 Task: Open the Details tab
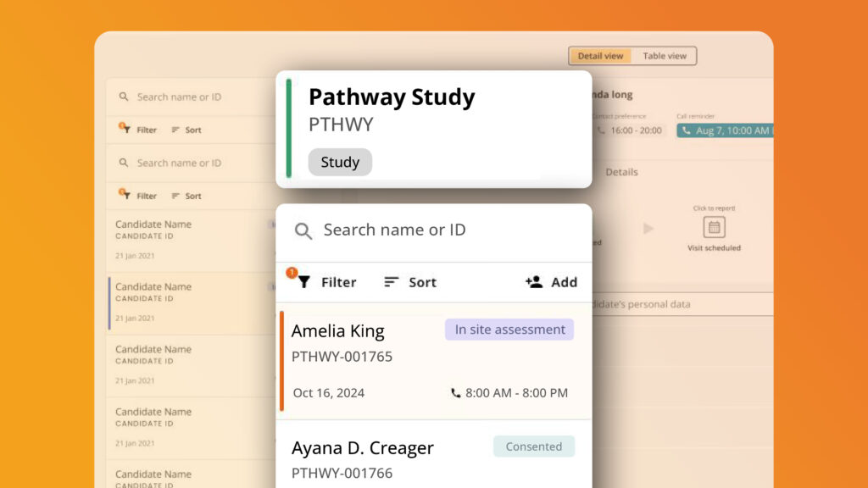[x=621, y=172]
